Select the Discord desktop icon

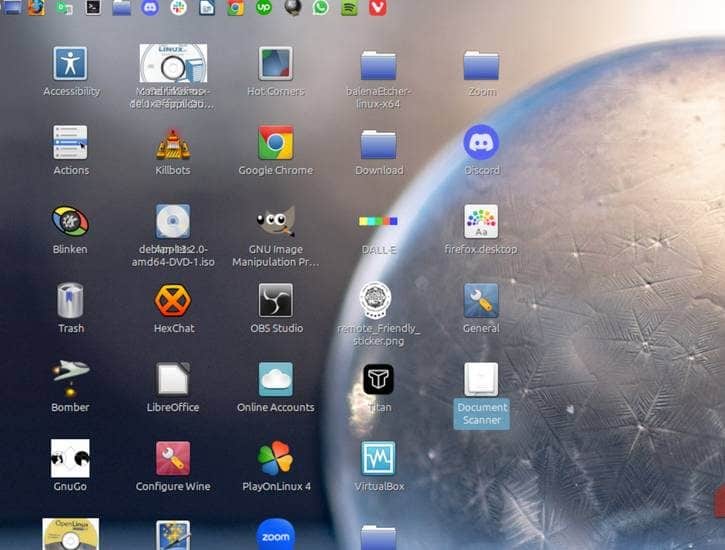pyautogui.click(x=481, y=142)
